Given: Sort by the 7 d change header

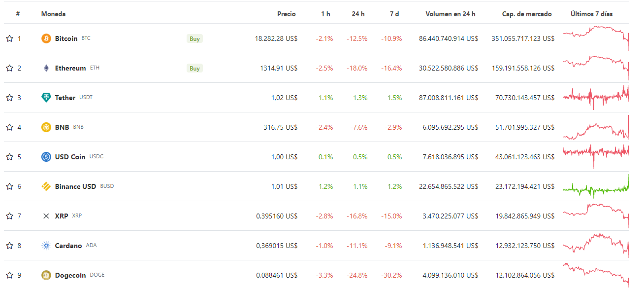Looking at the screenshot, I should click(x=394, y=14).
